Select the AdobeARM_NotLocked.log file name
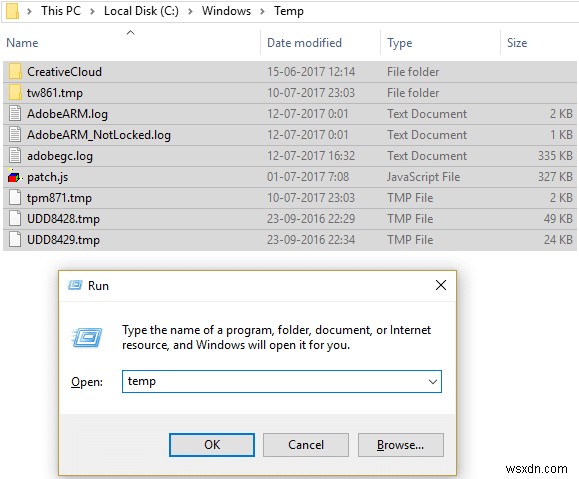The height and width of the screenshot is (479, 579). (99, 135)
